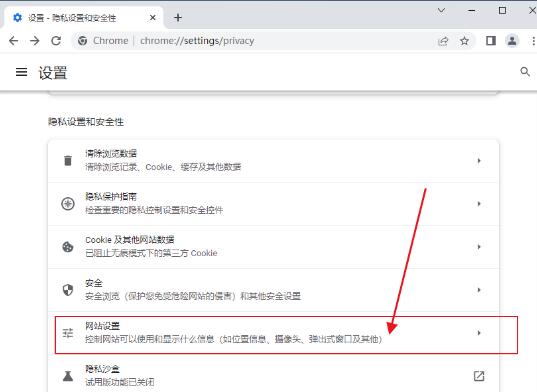
Task: Expand the 隐私保护指南 row arrow
Action: pyautogui.click(x=479, y=204)
